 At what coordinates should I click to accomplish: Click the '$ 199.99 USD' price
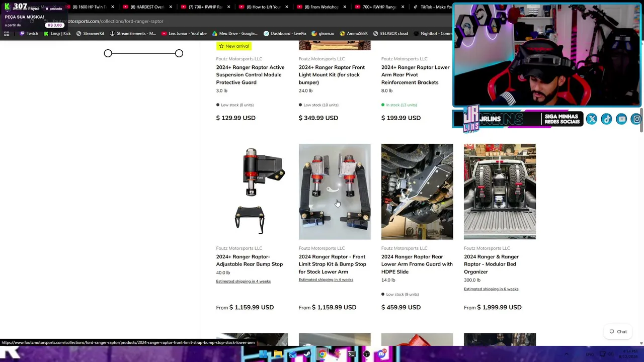pos(401,118)
